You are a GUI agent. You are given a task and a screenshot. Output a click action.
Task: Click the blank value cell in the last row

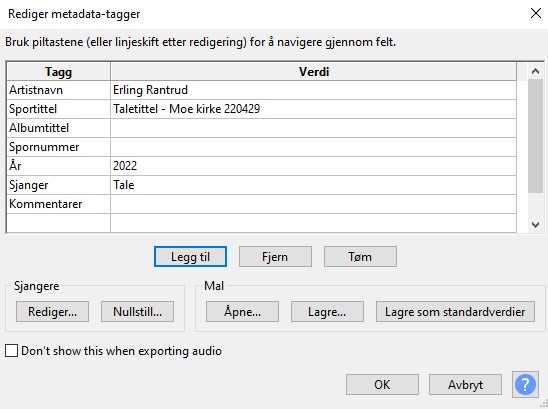313,223
